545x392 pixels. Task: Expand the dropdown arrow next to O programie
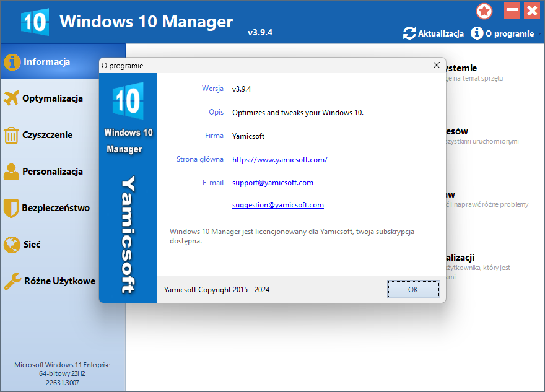[x=539, y=33]
